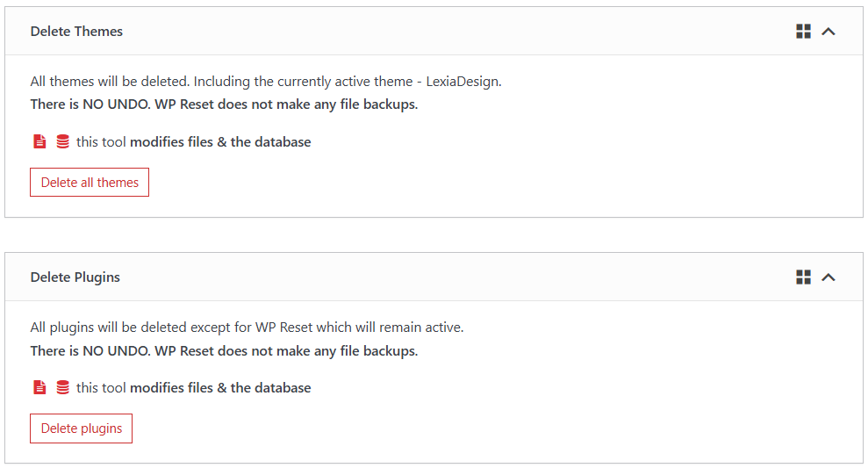Click the Delete Plugins panel title
The image size is (868, 468).
click(75, 277)
